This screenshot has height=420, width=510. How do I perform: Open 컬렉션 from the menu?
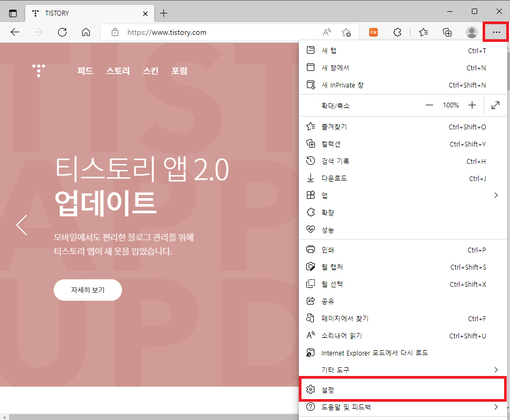(403, 144)
